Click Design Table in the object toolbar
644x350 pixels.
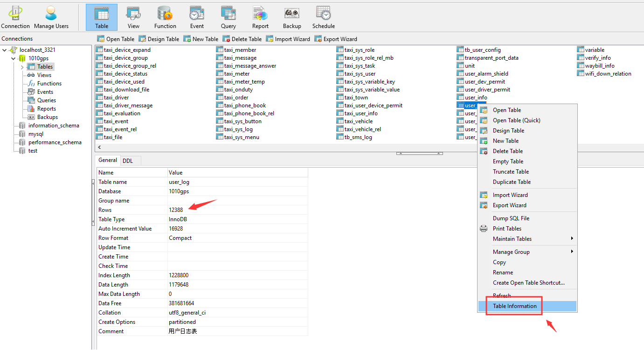[159, 39]
